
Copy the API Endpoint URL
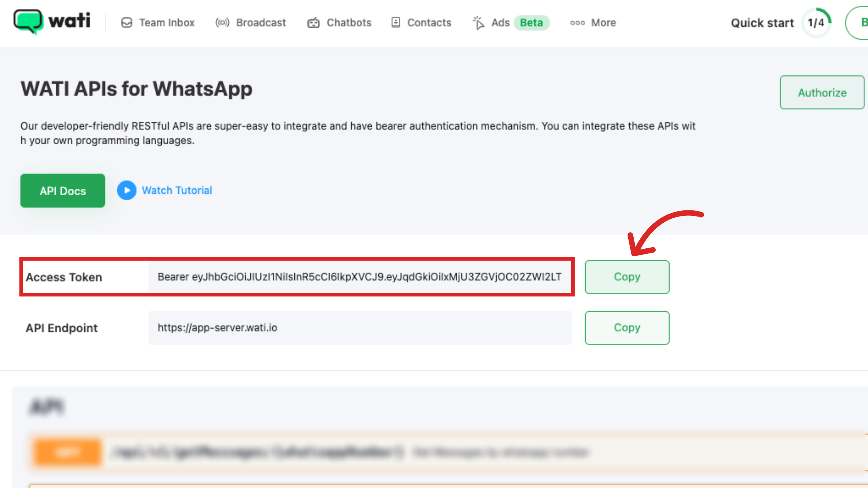point(627,328)
